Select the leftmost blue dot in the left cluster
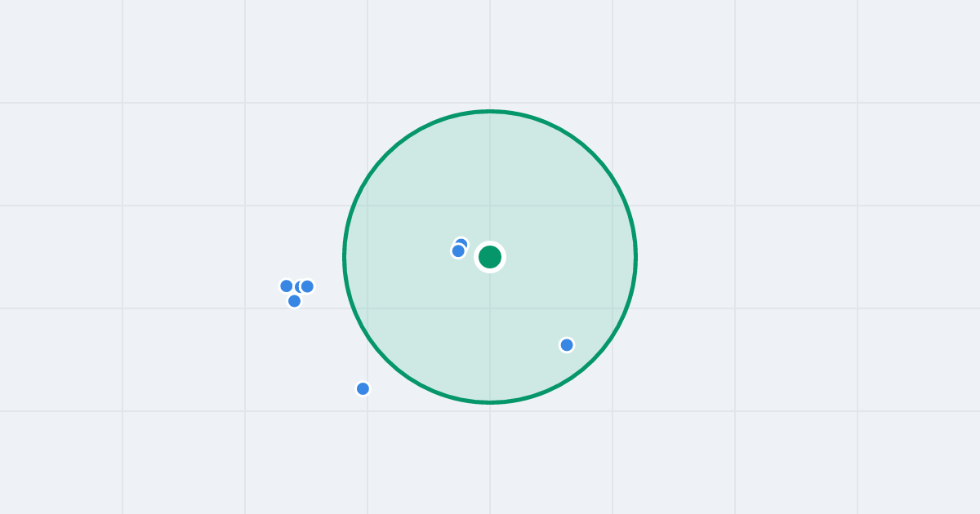Screen dimensions: 980x514 (287, 286)
